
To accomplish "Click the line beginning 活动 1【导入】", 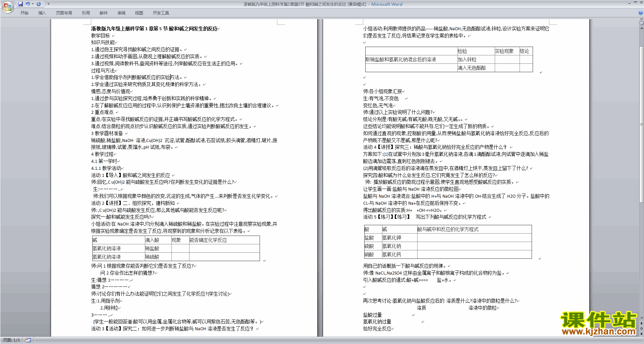I will 130,176.
